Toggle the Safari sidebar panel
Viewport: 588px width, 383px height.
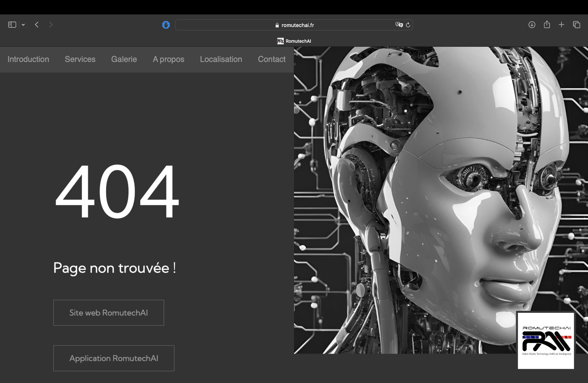tap(12, 25)
